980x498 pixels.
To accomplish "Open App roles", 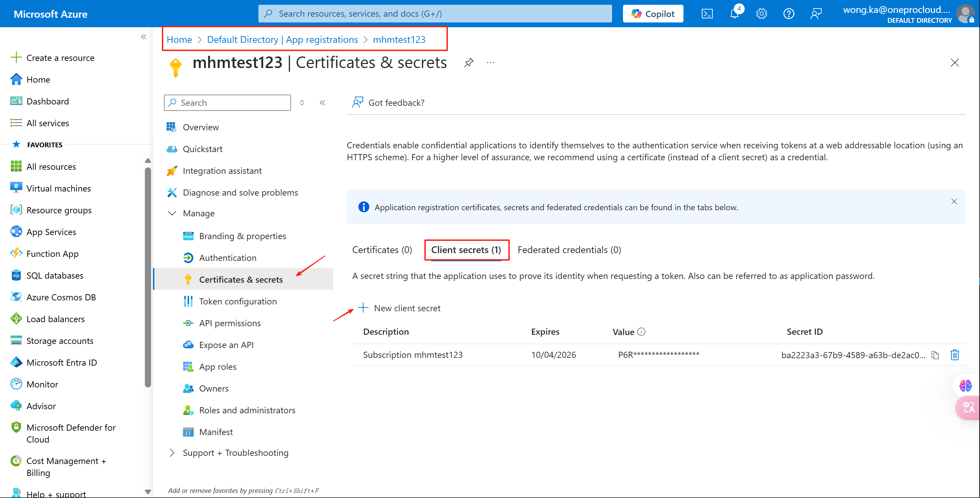I will 209,366.
